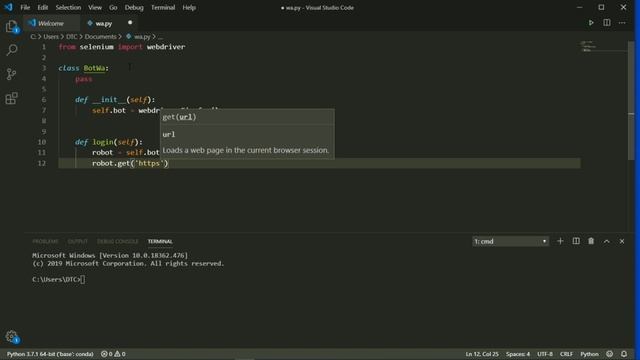
Task: Show errors and warnings count
Action: pyautogui.click(x=113, y=354)
